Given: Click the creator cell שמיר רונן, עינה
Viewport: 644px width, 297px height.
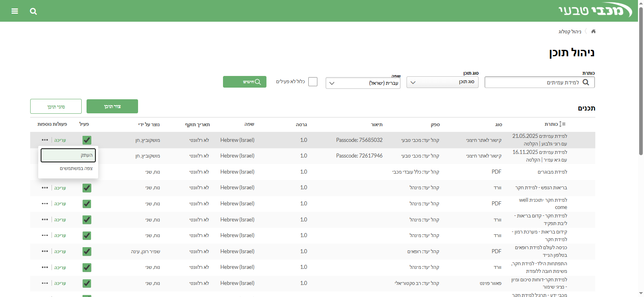Looking at the screenshot, I should 145,252.
